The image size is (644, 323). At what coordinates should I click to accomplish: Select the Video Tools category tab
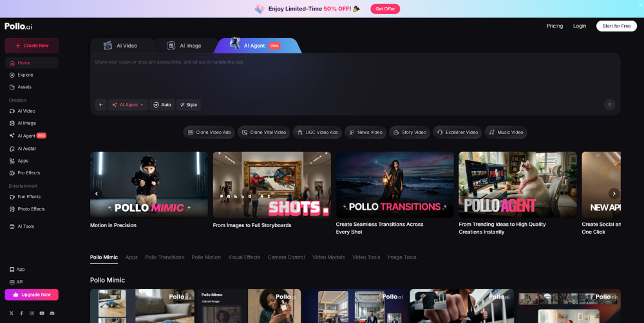[x=366, y=257]
